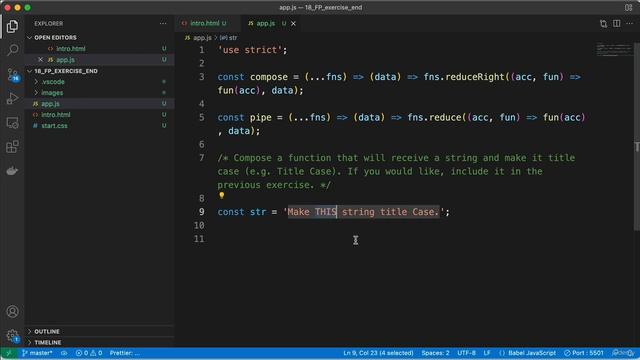
Task: Open remote window indicator in status bar
Action: pyautogui.click(x=8, y=353)
